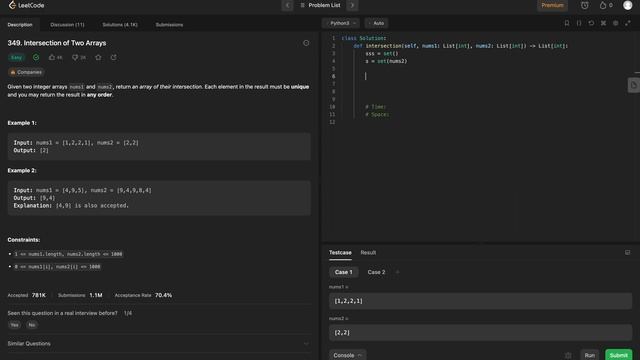Toggle editor fullscreen icon
This screenshot has height=360, width=640.
tap(628, 23)
